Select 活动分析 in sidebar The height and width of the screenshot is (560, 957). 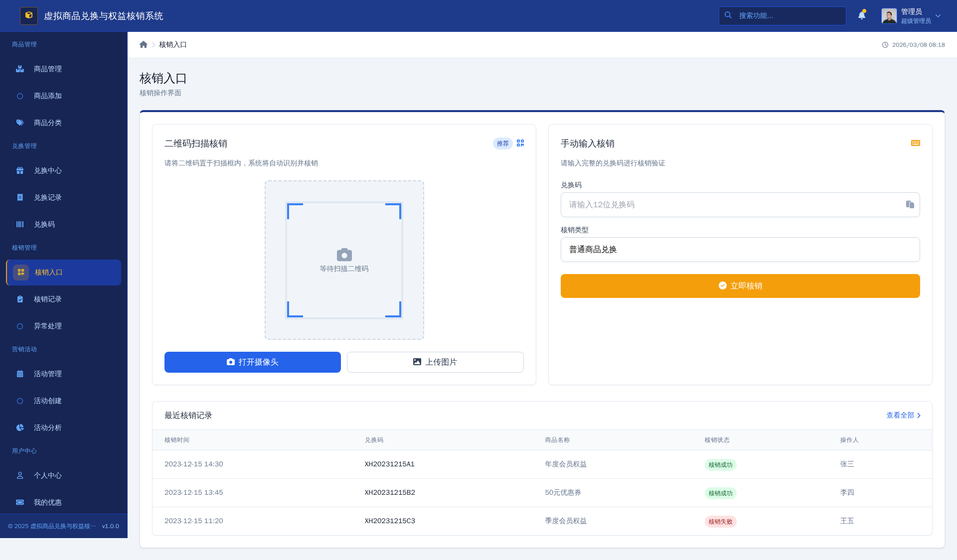pyautogui.click(x=48, y=428)
